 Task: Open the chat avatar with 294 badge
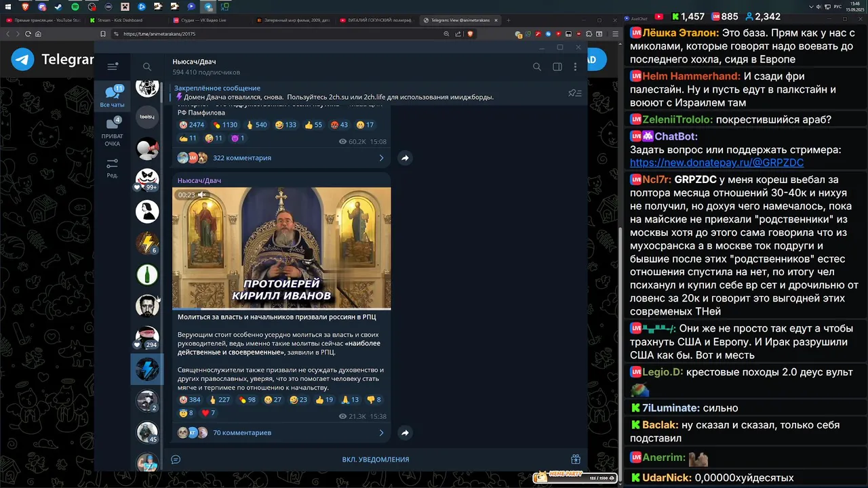tap(147, 337)
